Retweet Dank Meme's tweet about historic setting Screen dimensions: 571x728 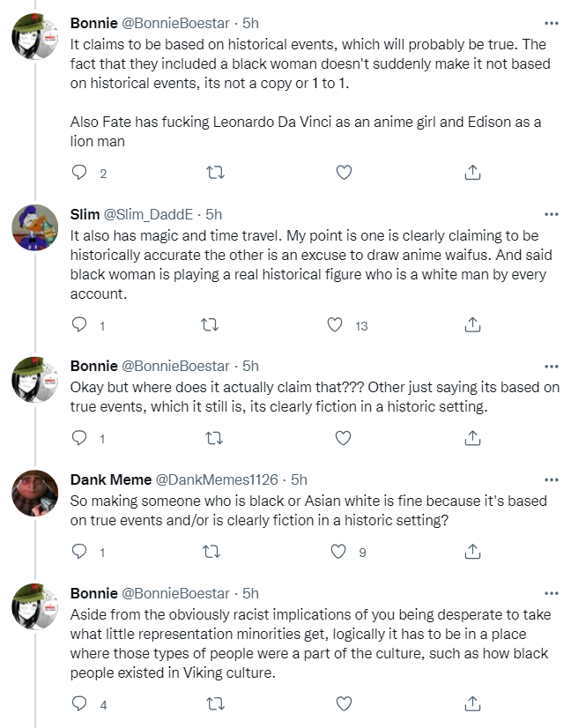(211, 552)
